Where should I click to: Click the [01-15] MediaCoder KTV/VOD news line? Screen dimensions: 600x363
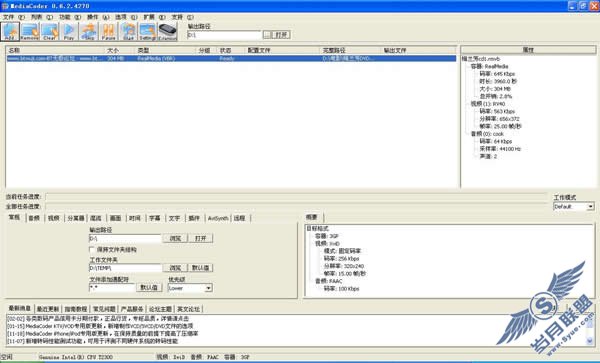100,326
